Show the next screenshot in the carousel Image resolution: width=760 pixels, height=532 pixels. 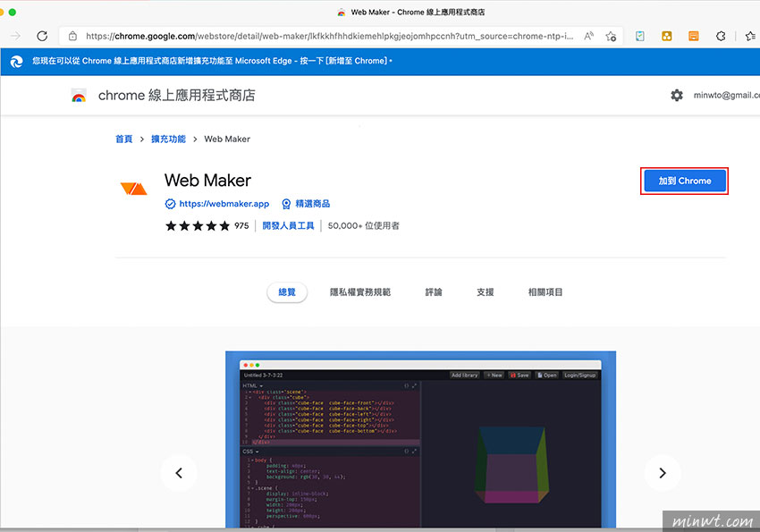click(x=663, y=473)
